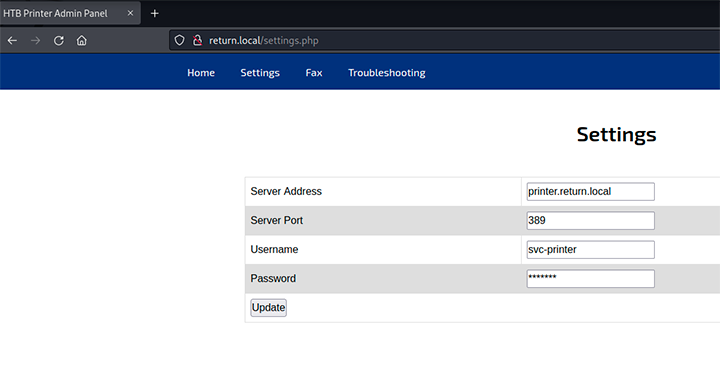The image size is (720, 384).
Task: Click the Server Port field showing 389
Action: coord(591,220)
